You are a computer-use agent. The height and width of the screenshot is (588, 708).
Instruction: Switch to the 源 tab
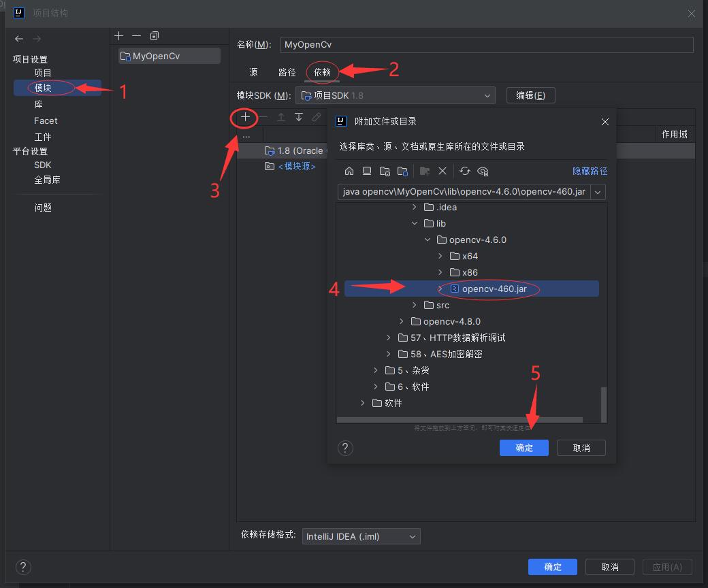(x=253, y=72)
